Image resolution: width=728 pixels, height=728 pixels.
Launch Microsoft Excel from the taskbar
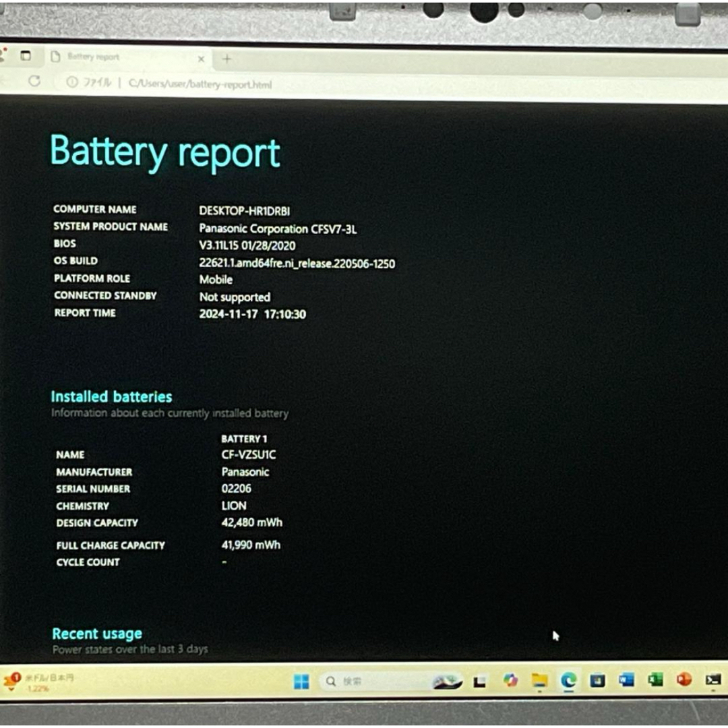pos(655,680)
